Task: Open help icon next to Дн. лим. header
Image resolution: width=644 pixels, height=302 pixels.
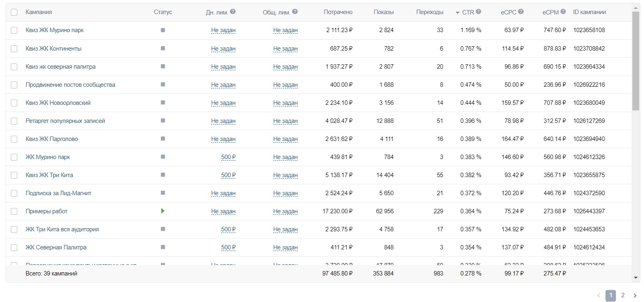Action: coord(233,12)
